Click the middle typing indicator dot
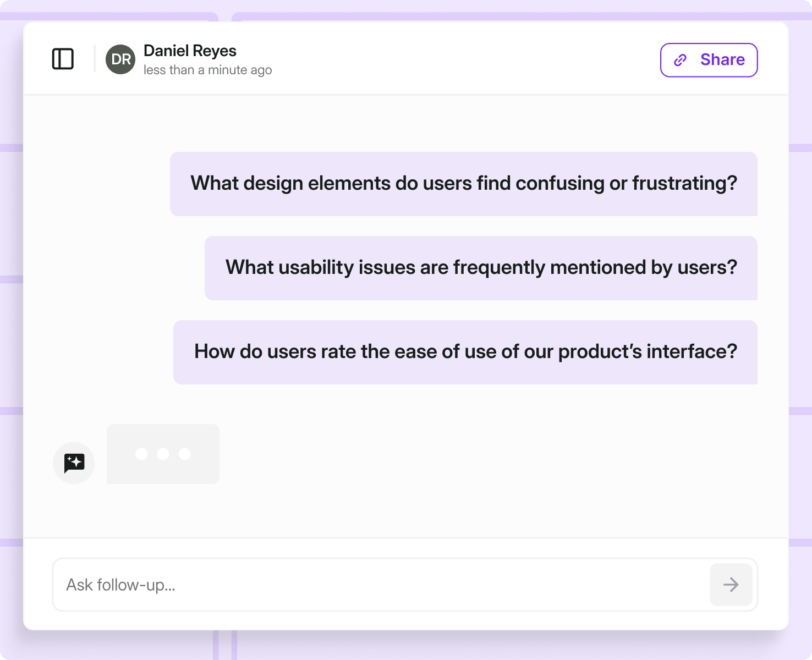 [x=163, y=454]
